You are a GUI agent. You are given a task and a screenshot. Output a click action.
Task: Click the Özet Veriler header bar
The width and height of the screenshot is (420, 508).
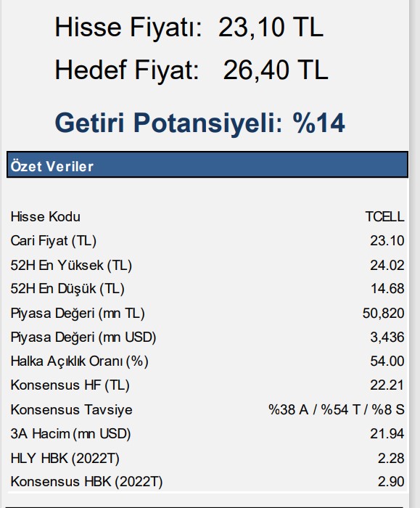pyautogui.click(x=207, y=165)
